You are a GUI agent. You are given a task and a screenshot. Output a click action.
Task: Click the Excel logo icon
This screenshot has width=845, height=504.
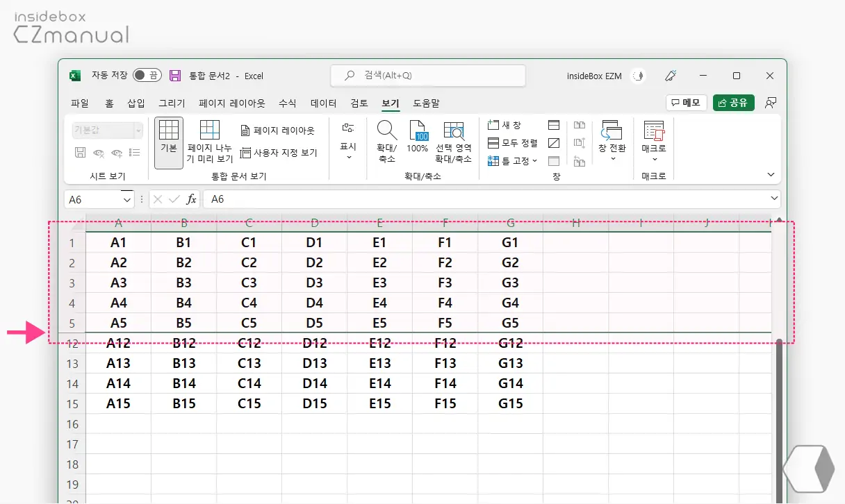coord(74,76)
